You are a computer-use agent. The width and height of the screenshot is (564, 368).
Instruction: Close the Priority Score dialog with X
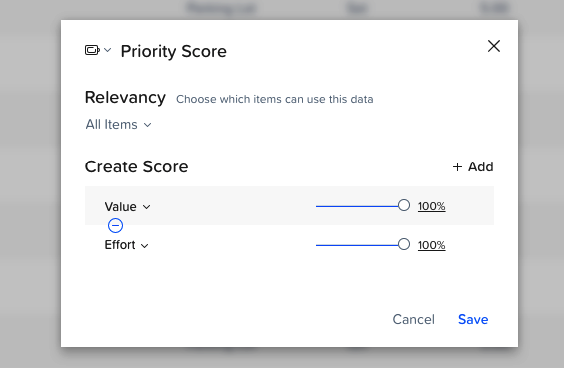pos(494,46)
